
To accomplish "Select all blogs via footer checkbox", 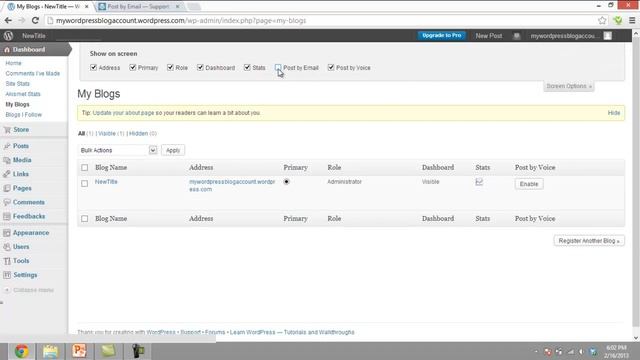I will [x=84, y=219].
